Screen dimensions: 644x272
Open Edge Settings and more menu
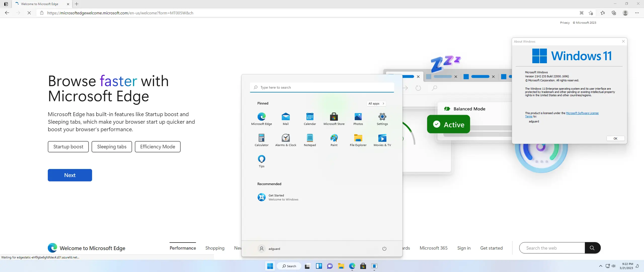click(637, 13)
